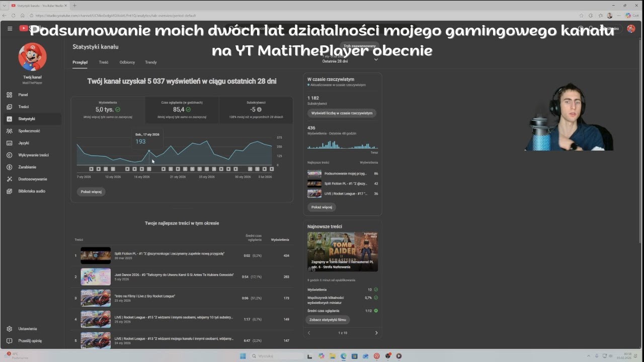Switch to the Trendy tab
Image resolution: width=644 pixels, height=362 pixels.
pyautogui.click(x=151, y=62)
